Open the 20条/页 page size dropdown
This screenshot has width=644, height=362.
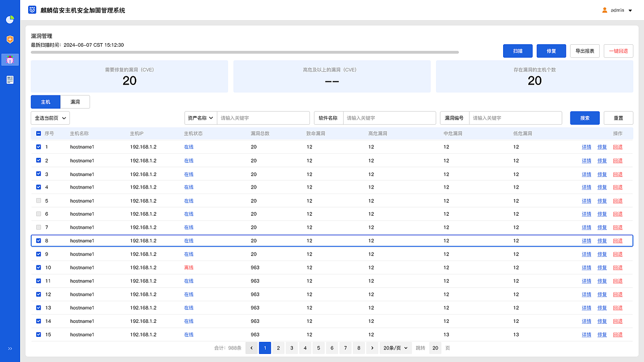point(395,348)
